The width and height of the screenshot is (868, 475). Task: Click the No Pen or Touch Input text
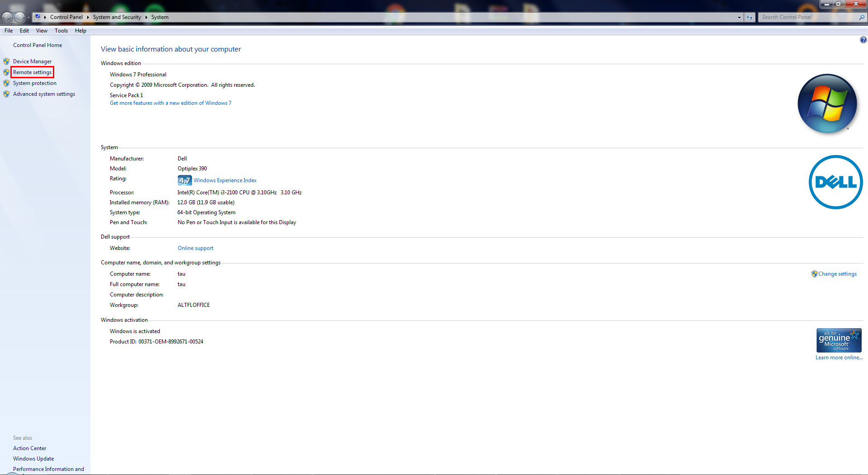pos(237,222)
